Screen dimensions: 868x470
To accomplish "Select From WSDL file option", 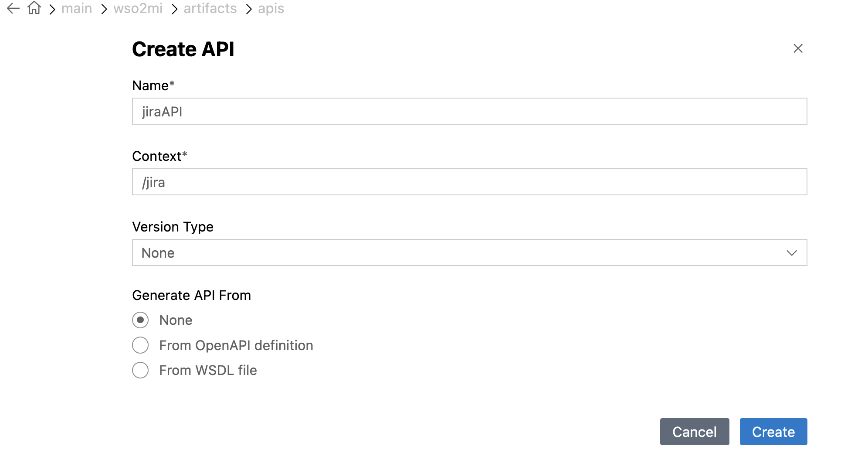I will [140, 370].
